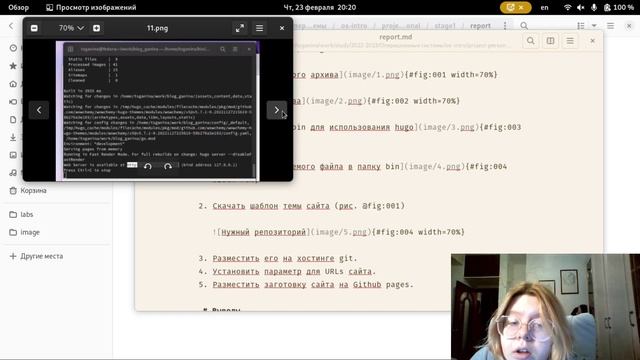Click the webcam video overlay

(545, 307)
